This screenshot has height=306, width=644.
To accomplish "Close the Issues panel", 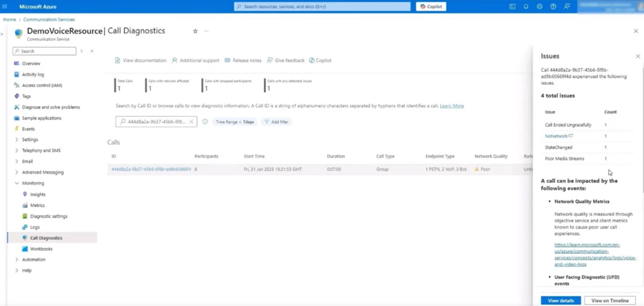I will (x=638, y=56).
